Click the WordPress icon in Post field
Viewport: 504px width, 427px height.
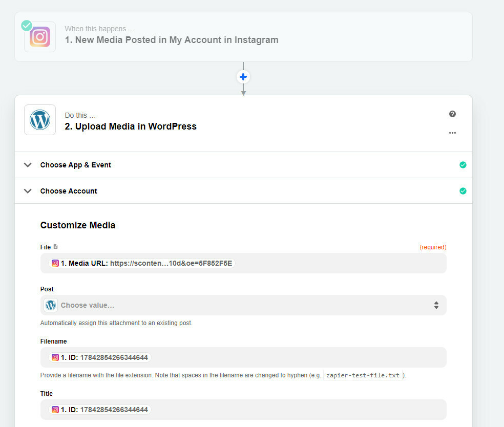tap(51, 305)
